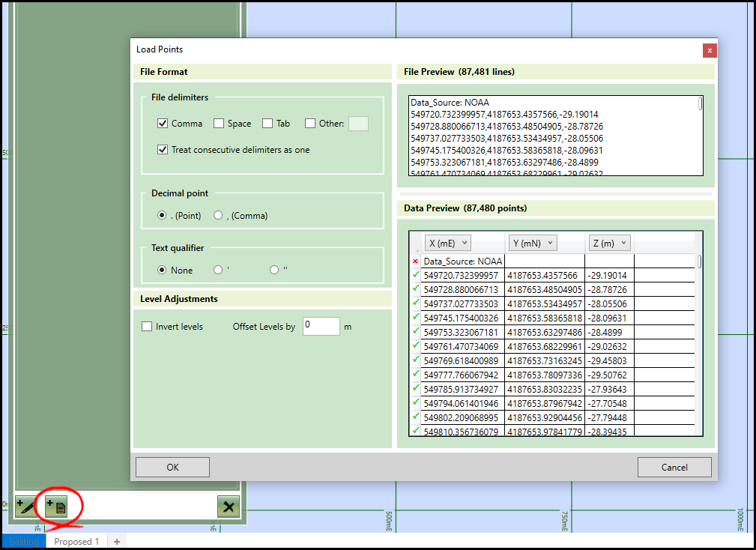Check the Invert levels option
This screenshot has height=550, width=756.
click(147, 327)
